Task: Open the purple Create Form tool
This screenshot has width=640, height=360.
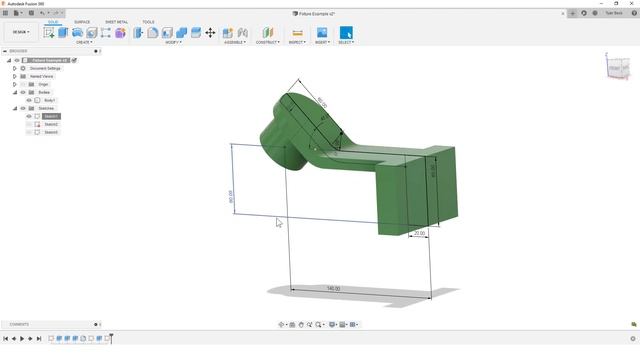Action: (x=120, y=33)
